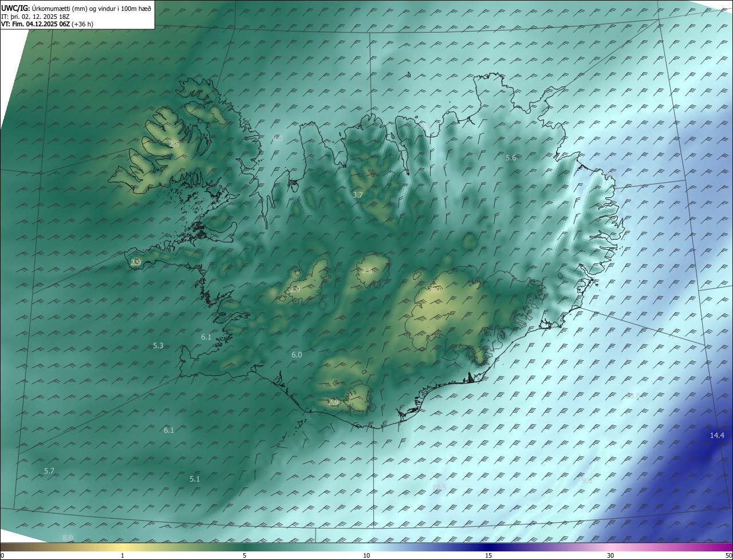The height and width of the screenshot is (560, 733).
Task: Click the faint 8.0 value above the colour bar
Action: [68, 537]
